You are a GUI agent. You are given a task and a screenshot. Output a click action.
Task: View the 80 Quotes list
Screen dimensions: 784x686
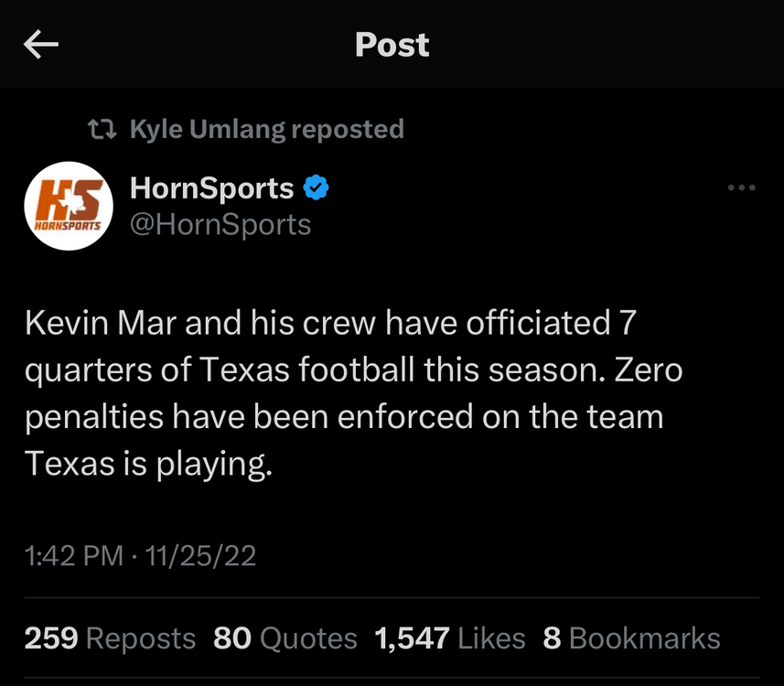pyautogui.click(x=285, y=638)
